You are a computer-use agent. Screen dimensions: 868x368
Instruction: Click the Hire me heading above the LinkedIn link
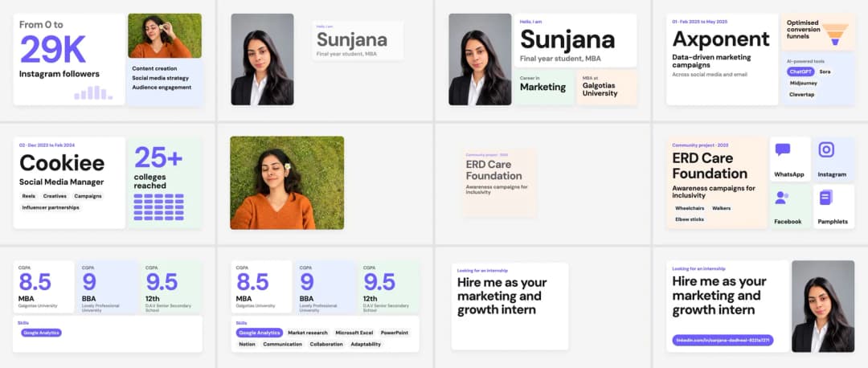(x=720, y=295)
